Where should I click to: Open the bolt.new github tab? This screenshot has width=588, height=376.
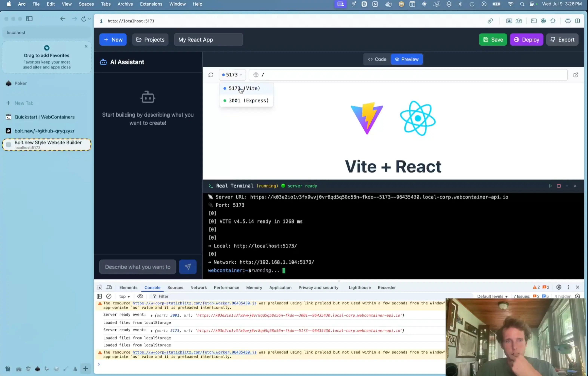[46, 131]
